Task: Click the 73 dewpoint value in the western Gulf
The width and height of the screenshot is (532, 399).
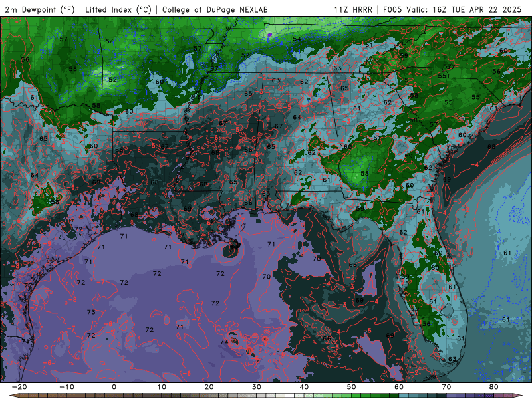Action: point(91,311)
